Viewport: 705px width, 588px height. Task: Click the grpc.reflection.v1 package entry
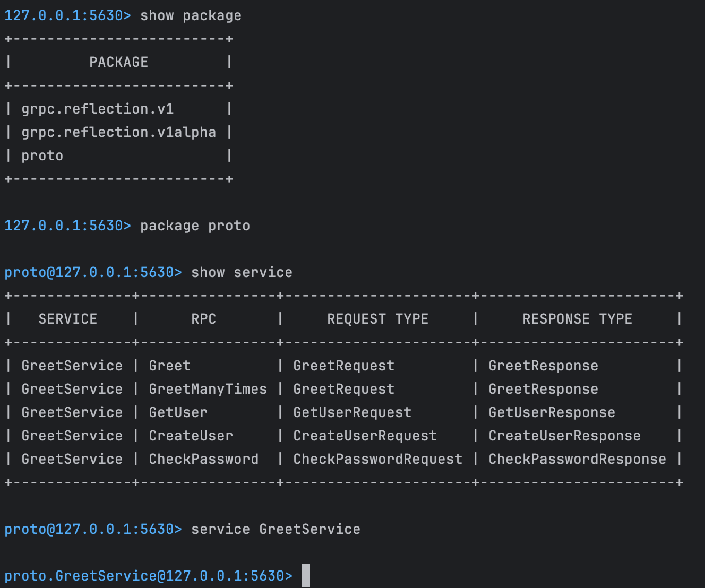pyautogui.click(x=97, y=109)
